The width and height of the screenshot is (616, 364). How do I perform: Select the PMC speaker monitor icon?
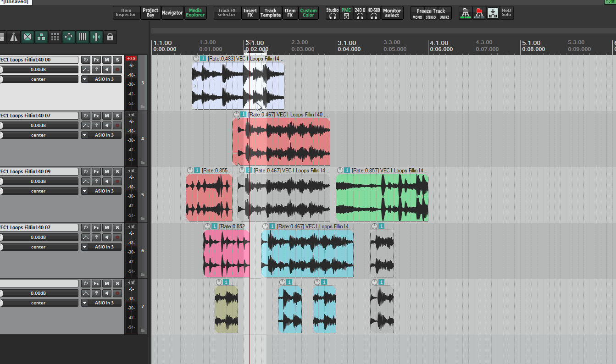(346, 13)
